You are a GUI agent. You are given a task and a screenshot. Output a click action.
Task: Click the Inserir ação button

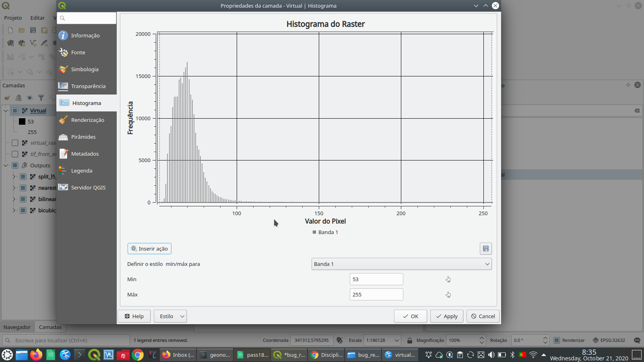(149, 249)
